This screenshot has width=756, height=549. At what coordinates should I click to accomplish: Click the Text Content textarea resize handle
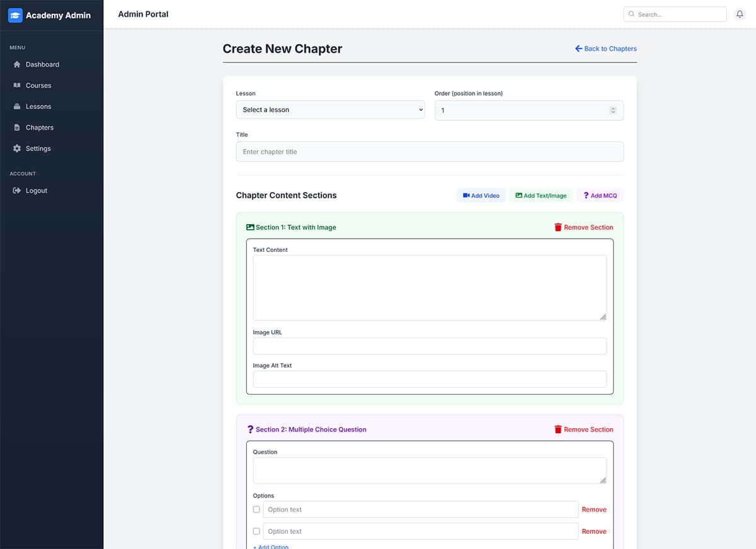[603, 317]
